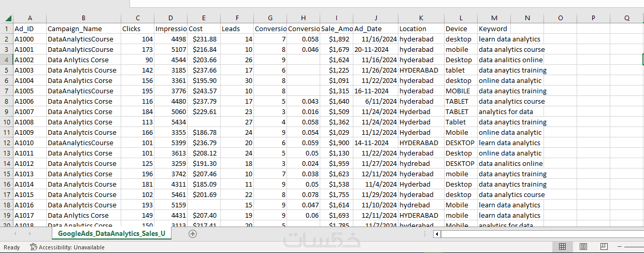Viewport: 644px width, 253px height.
Task: Select column C header
Action: click(137, 18)
